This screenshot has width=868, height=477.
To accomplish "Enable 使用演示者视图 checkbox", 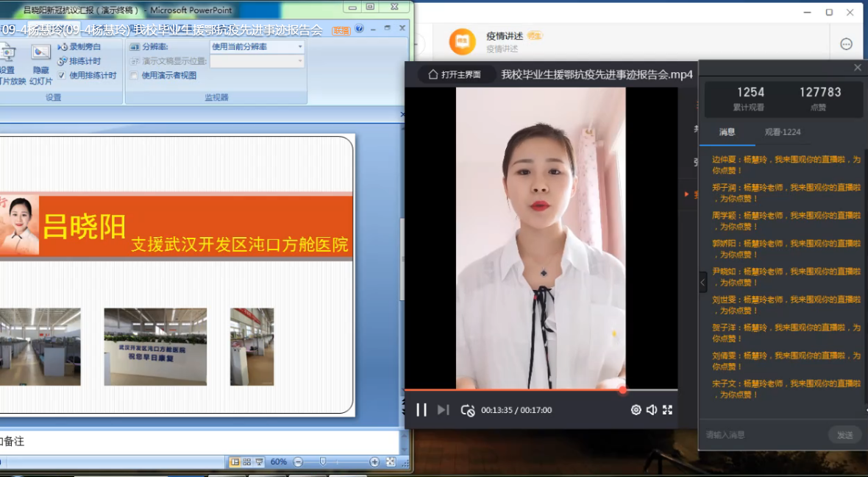I will pyautogui.click(x=133, y=75).
